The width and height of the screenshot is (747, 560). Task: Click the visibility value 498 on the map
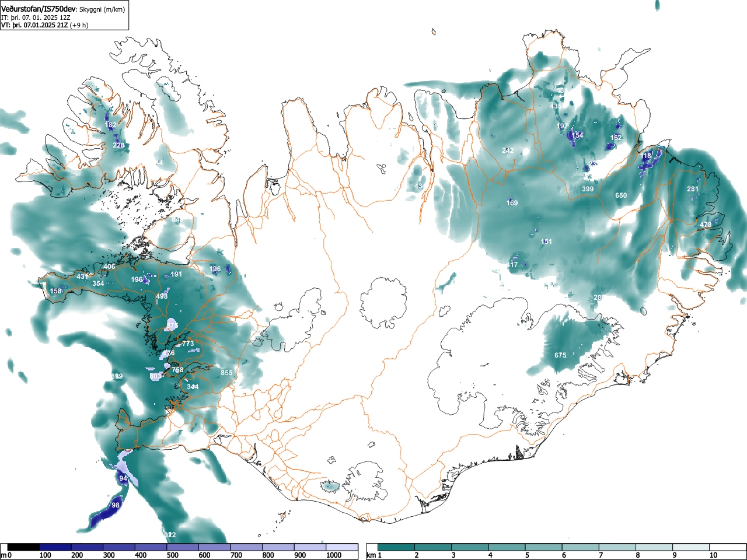(x=162, y=297)
